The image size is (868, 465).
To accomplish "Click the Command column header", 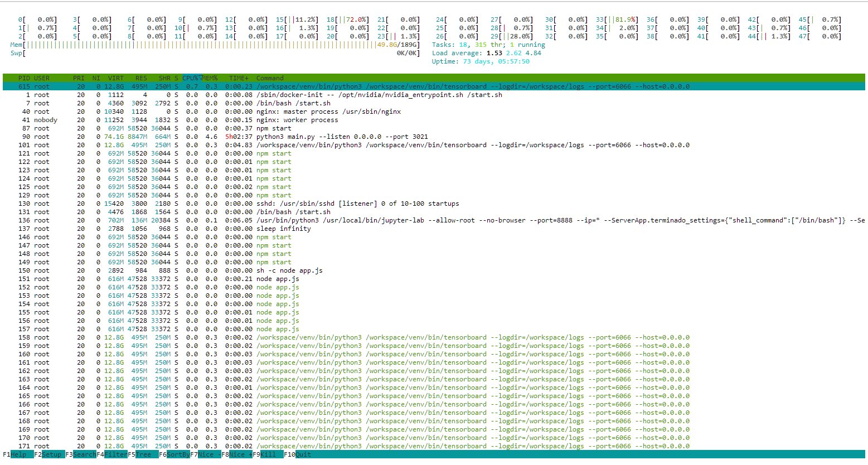I will [x=270, y=78].
